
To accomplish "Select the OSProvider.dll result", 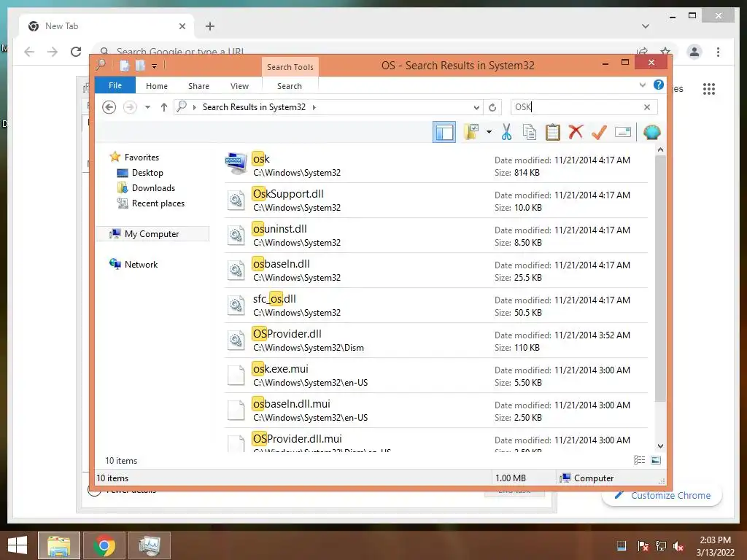I will [436, 341].
